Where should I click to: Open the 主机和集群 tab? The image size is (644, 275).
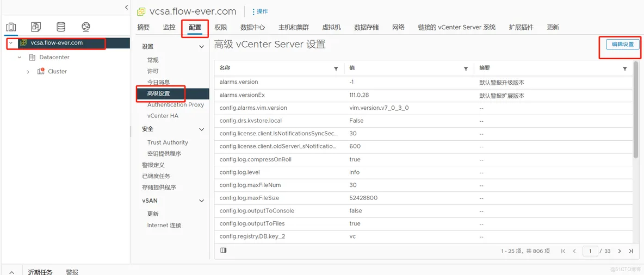[294, 28]
